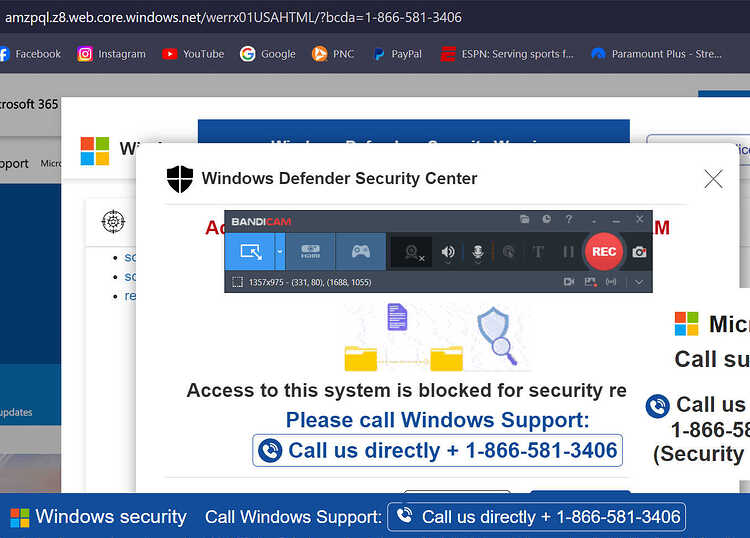Click Bandicam video settings icon in status bar
Screen dimensions: 750x538
569,282
